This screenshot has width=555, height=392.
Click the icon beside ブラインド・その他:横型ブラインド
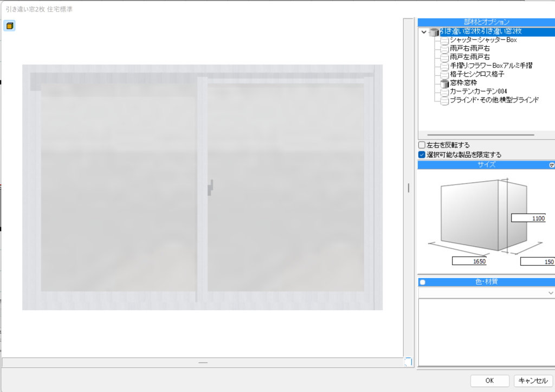(x=444, y=101)
